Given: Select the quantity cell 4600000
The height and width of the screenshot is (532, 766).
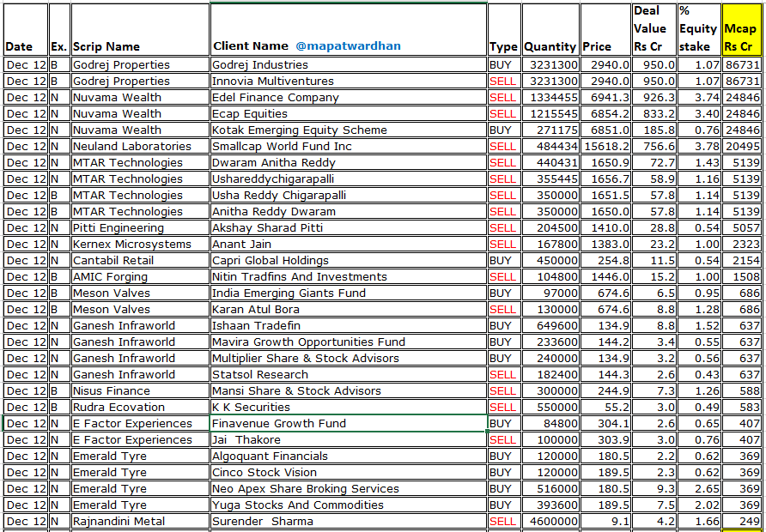Looking at the screenshot, I should (x=550, y=521).
